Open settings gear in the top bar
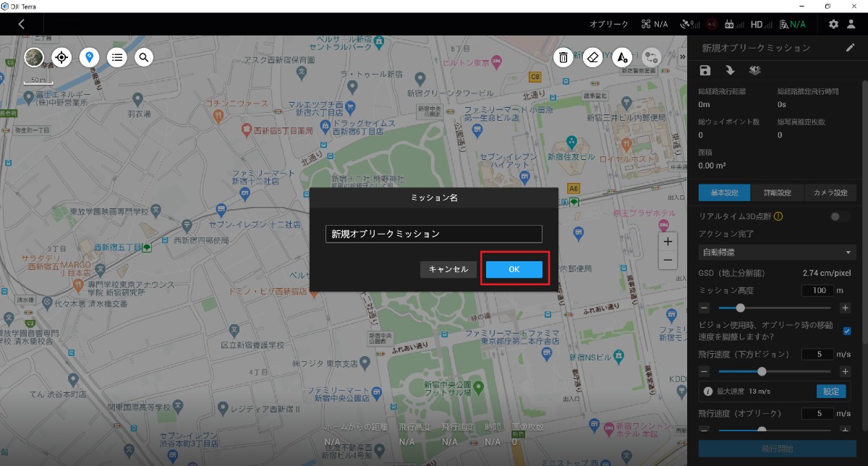This screenshot has width=868, height=466. click(833, 24)
